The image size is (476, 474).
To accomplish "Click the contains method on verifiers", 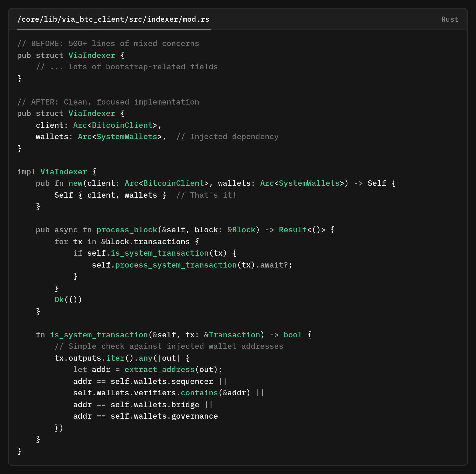I will [x=199, y=393].
